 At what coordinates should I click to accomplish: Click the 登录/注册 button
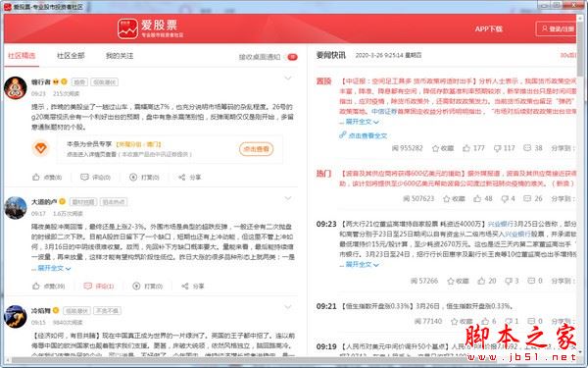(x=557, y=28)
